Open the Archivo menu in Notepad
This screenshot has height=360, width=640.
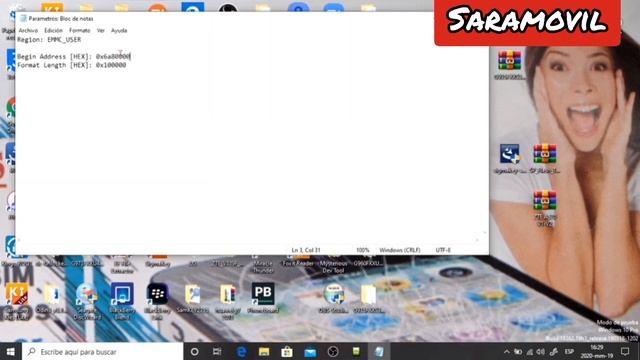28,30
